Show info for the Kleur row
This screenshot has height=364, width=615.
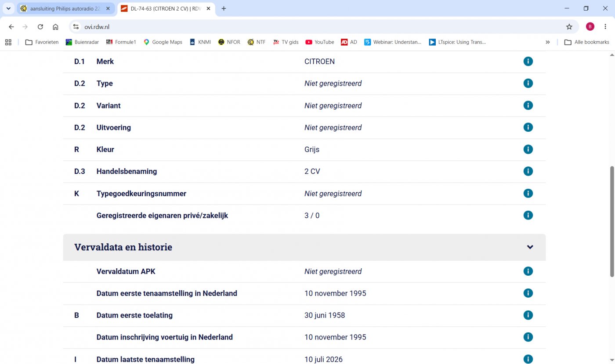coord(528,149)
